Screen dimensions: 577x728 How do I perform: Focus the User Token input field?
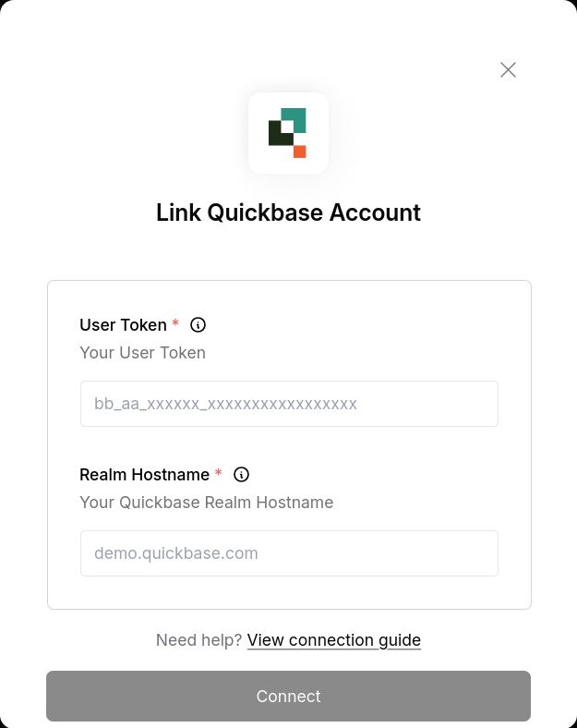[x=290, y=404]
